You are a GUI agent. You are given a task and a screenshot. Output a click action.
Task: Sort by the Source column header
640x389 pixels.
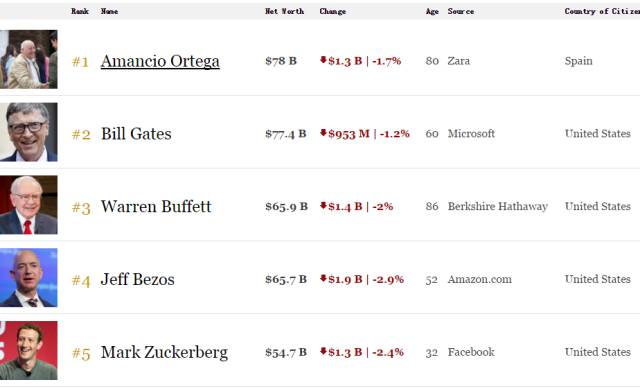click(x=461, y=11)
